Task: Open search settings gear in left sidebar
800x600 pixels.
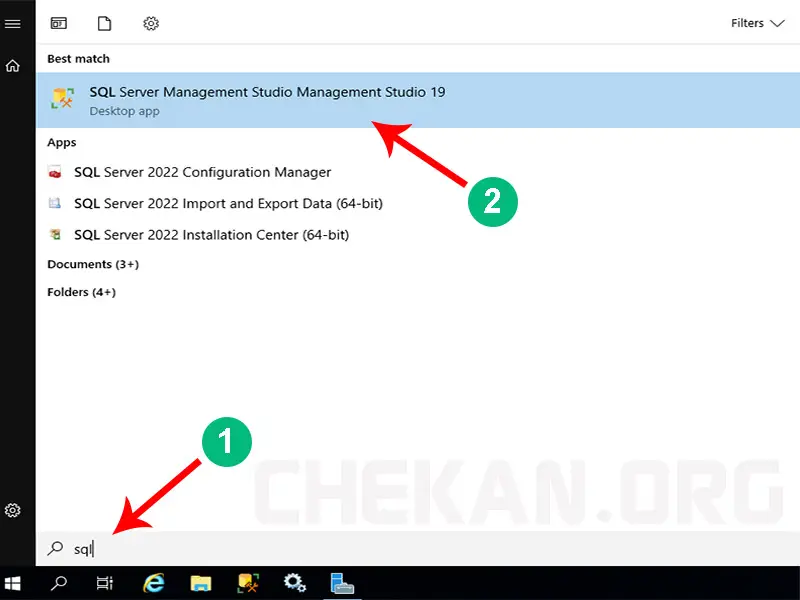Action: 13,510
